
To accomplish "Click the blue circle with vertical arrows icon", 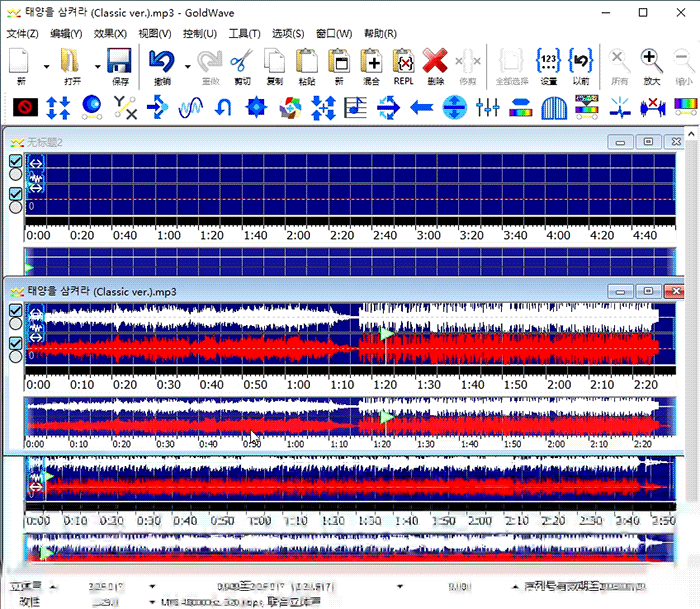I will [x=454, y=108].
